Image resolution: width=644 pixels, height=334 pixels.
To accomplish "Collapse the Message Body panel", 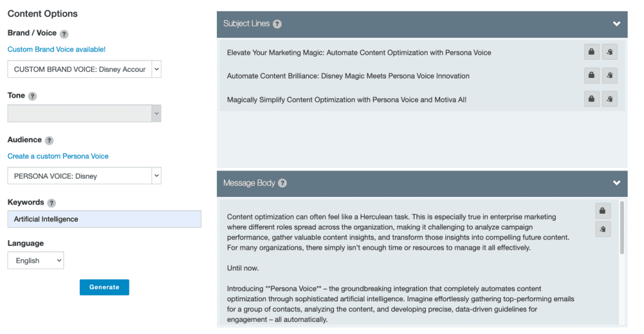I will 616,183.
